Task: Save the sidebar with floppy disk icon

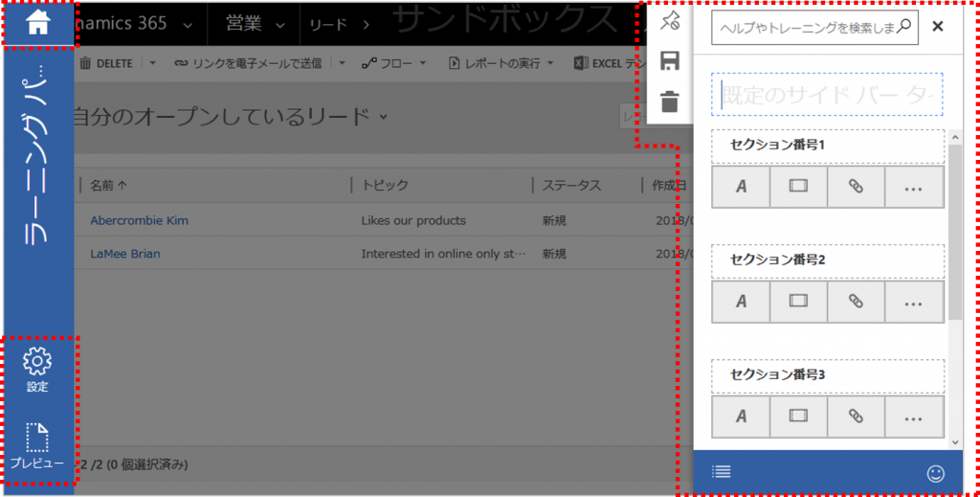Action: tap(670, 62)
